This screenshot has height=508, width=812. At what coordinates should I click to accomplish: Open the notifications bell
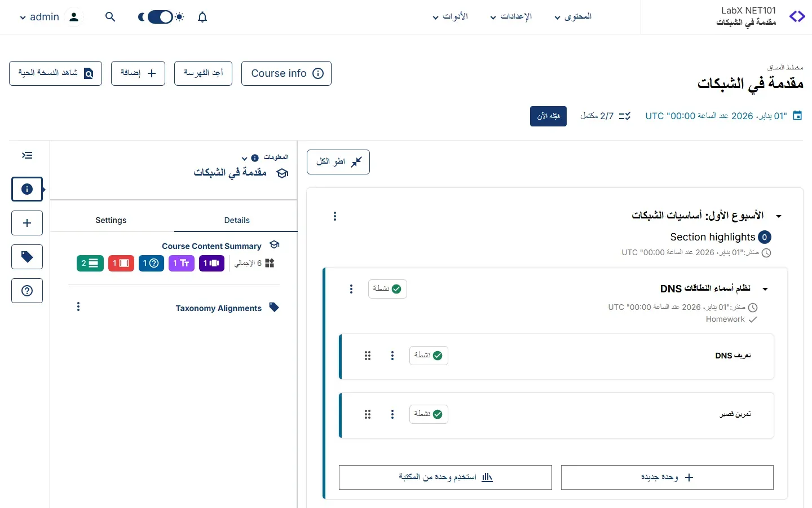[202, 17]
